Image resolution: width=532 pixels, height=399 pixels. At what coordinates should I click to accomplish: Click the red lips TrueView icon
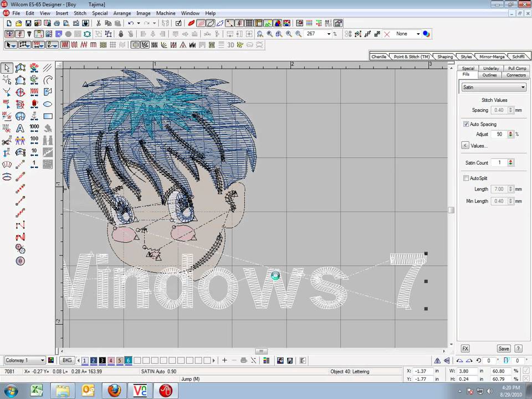pos(191,23)
